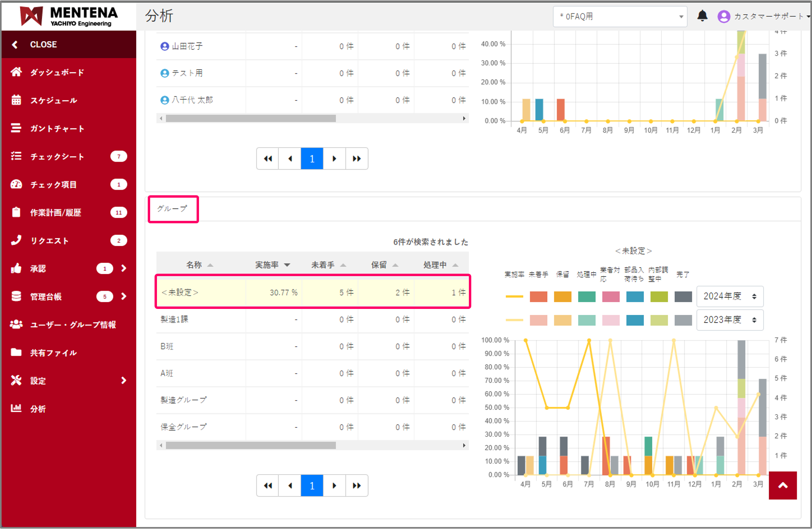This screenshot has height=529, width=812.
Task: Open ユーザー・グループ情報 in the sidebar
Action: pos(73,325)
